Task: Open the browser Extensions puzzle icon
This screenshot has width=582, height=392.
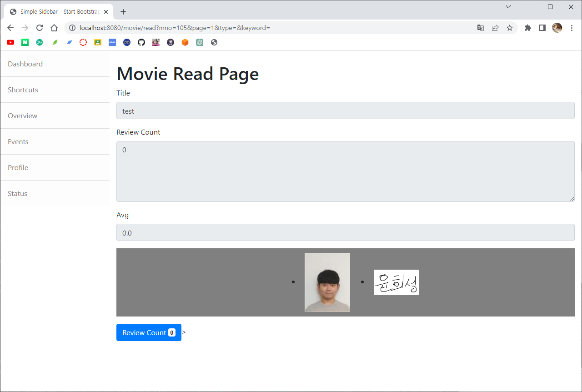Action: coord(528,28)
